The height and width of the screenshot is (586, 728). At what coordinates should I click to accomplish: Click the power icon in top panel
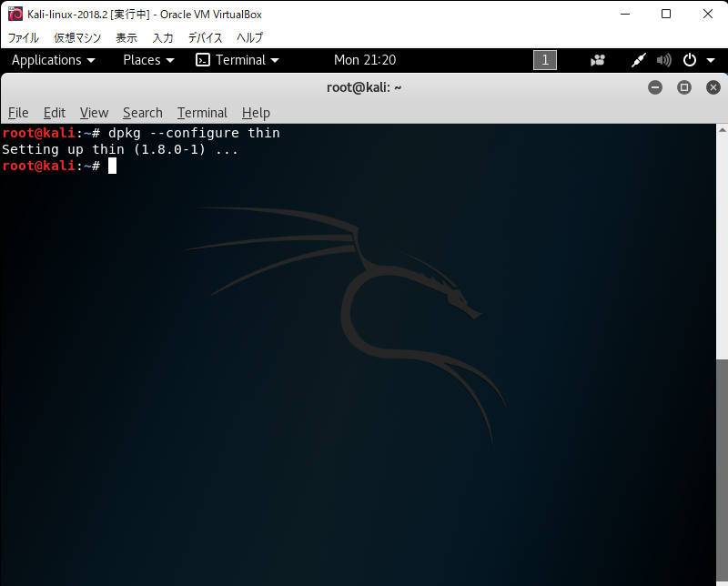pyautogui.click(x=690, y=60)
